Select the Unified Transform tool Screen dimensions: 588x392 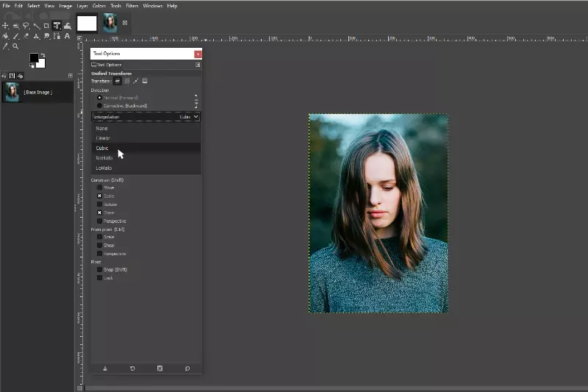click(57, 26)
